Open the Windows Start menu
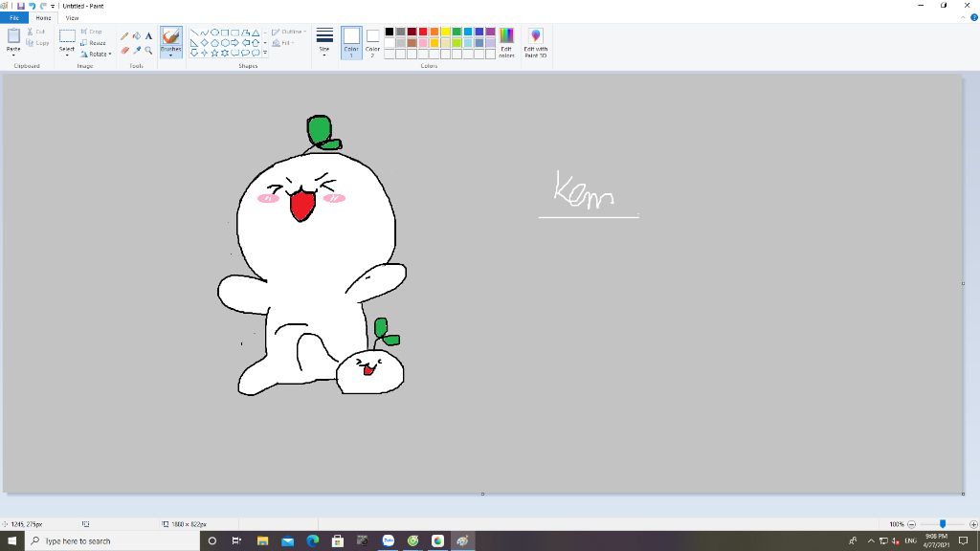This screenshot has width=980, height=551. pos(11,541)
